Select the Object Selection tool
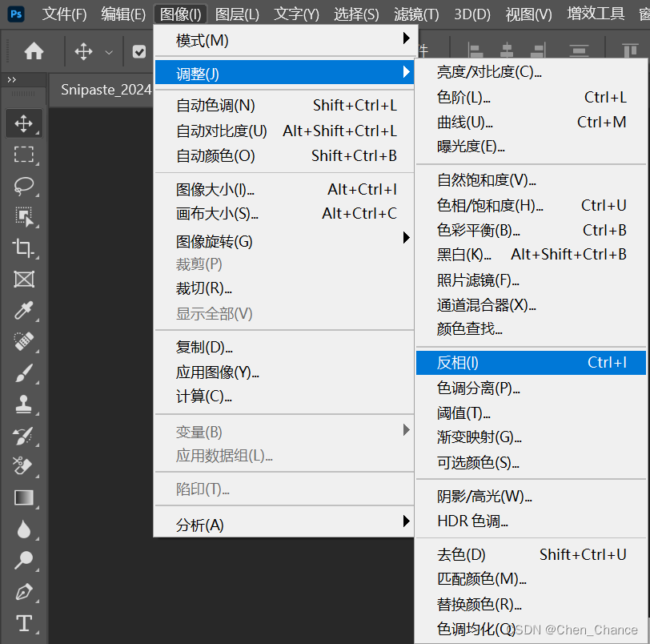Viewport: 650px width, 644px height. [x=24, y=217]
